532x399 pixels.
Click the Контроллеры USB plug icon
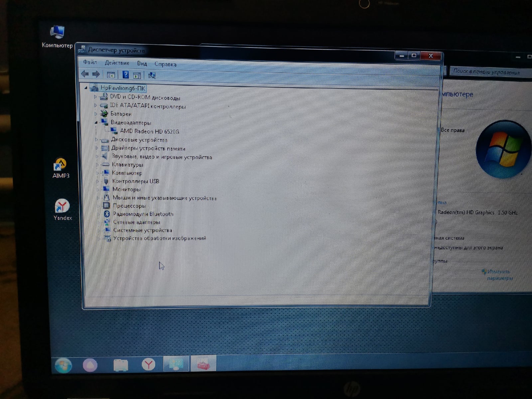tap(106, 181)
